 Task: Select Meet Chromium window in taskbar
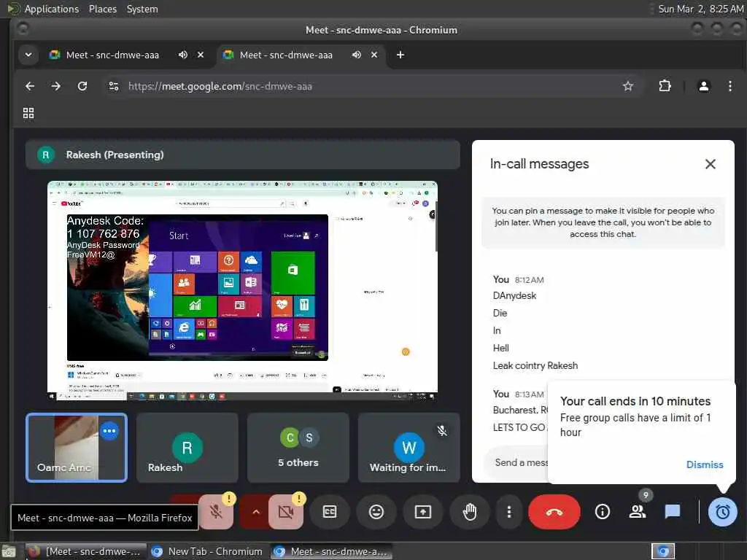pyautogui.click(x=332, y=551)
